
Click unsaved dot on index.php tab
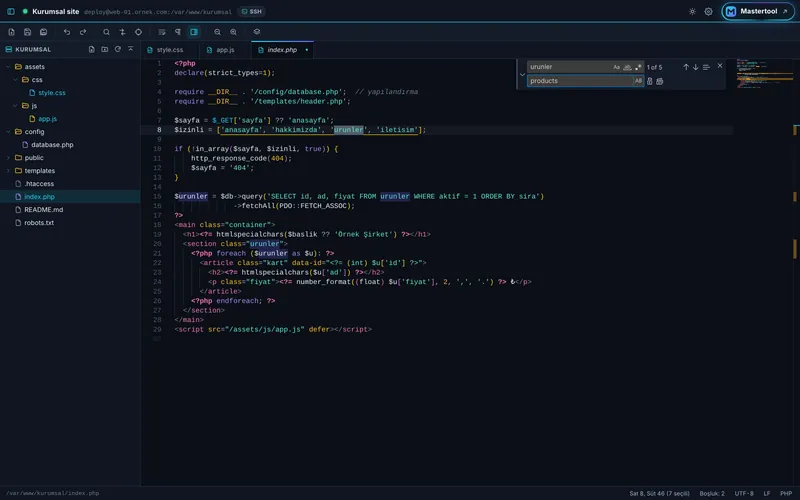click(x=306, y=50)
